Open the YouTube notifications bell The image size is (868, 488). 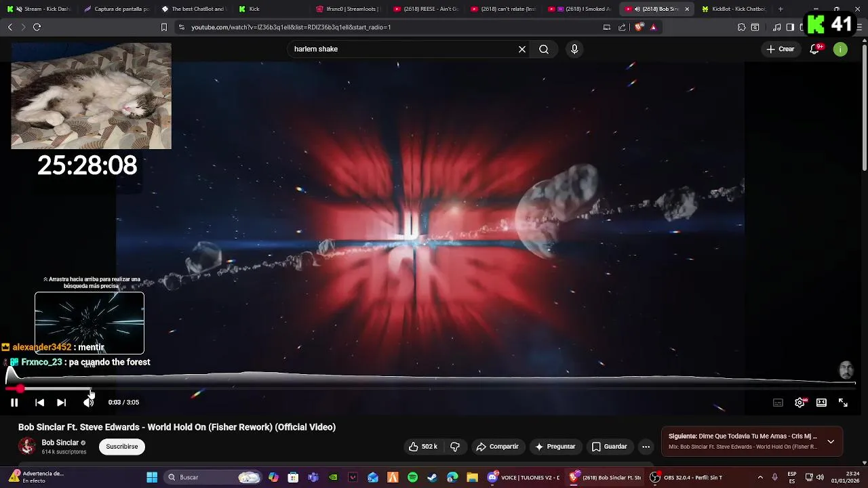click(815, 49)
